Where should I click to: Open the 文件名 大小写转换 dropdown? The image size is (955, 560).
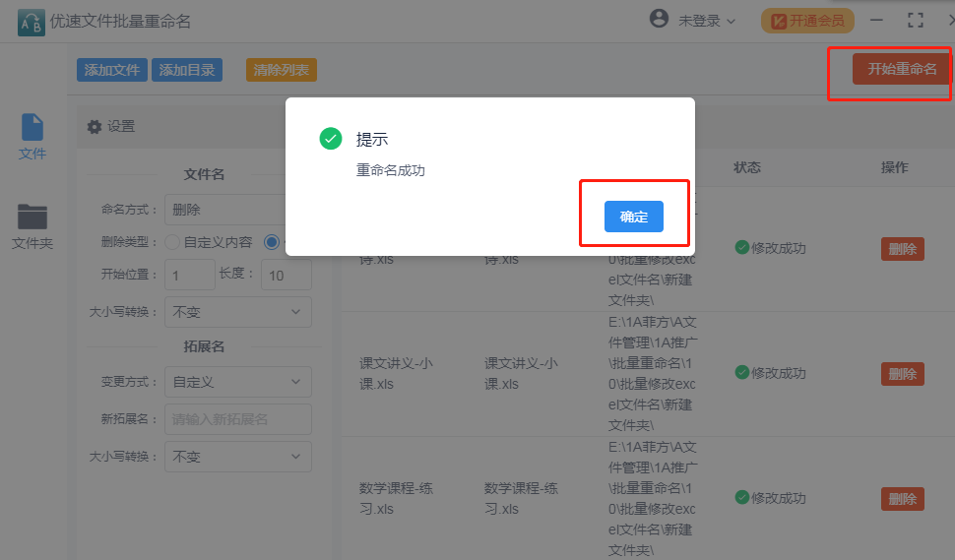pyautogui.click(x=238, y=312)
